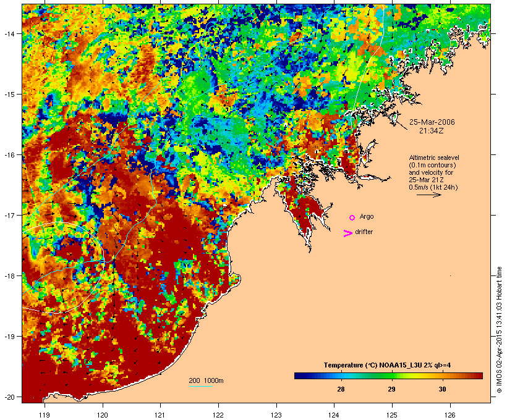Click the dark blue end of temperature colorbar
Viewport: 507px width, 420px height.
coord(299,376)
